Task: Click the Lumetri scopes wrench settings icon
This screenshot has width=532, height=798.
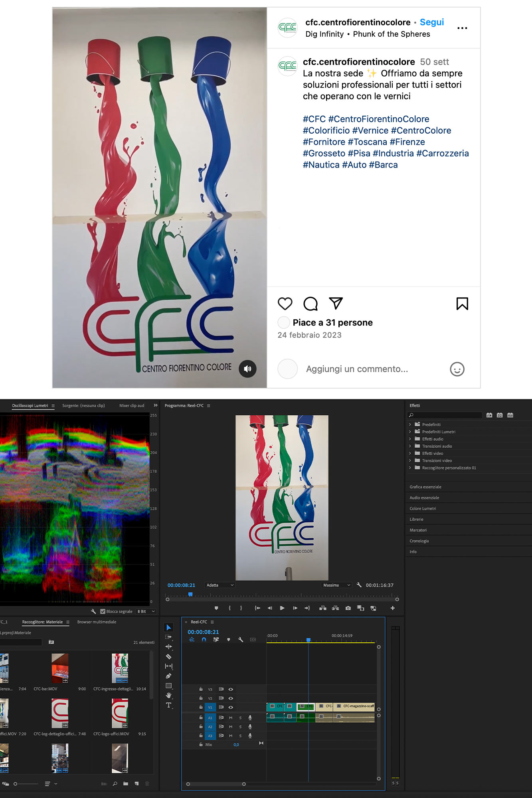Action: pyautogui.click(x=93, y=611)
